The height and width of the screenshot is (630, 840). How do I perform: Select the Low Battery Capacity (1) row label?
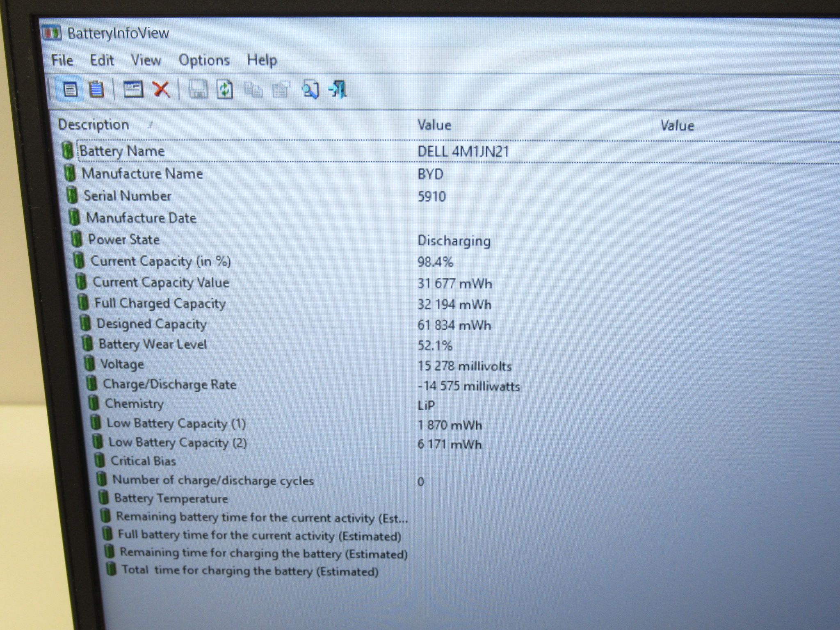click(176, 423)
